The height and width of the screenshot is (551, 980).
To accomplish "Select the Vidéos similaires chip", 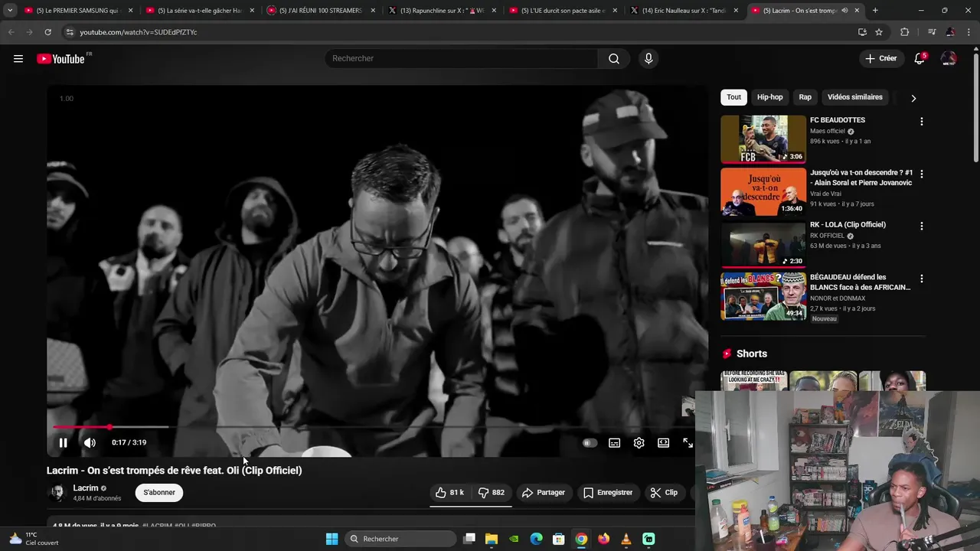I will coord(854,97).
